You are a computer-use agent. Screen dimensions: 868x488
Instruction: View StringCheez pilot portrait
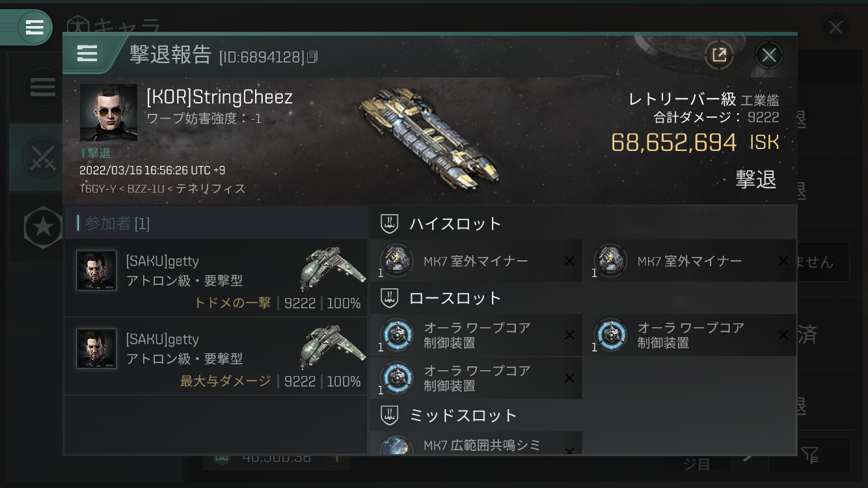pyautogui.click(x=109, y=113)
